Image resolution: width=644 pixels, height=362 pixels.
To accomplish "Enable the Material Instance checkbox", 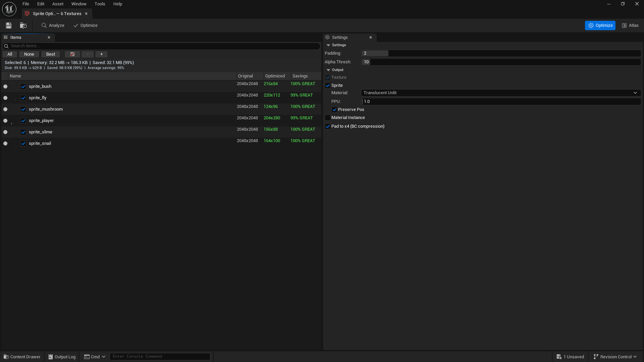I will click(x=328, y=118).
